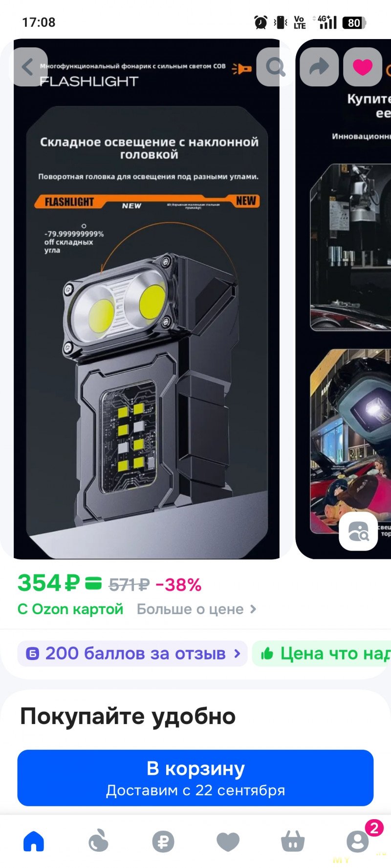Tap the green Ozon card icon
Screen dimensions: 391x868
point(93,583)
